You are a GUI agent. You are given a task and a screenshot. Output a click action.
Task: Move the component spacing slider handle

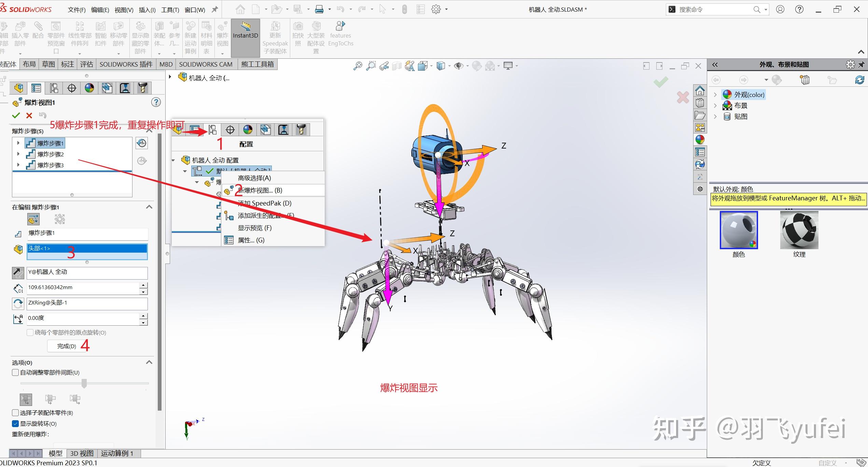tap(84, 383)
